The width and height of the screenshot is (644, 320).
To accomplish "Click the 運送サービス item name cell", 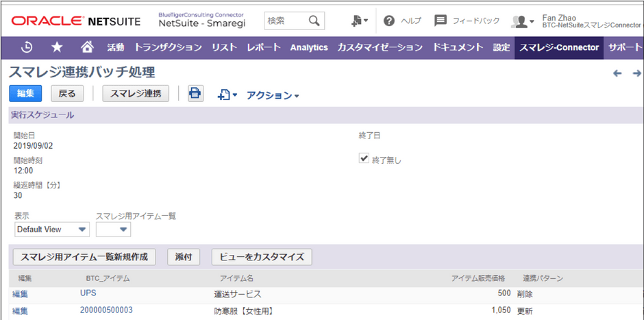I will tap(238, 295).
